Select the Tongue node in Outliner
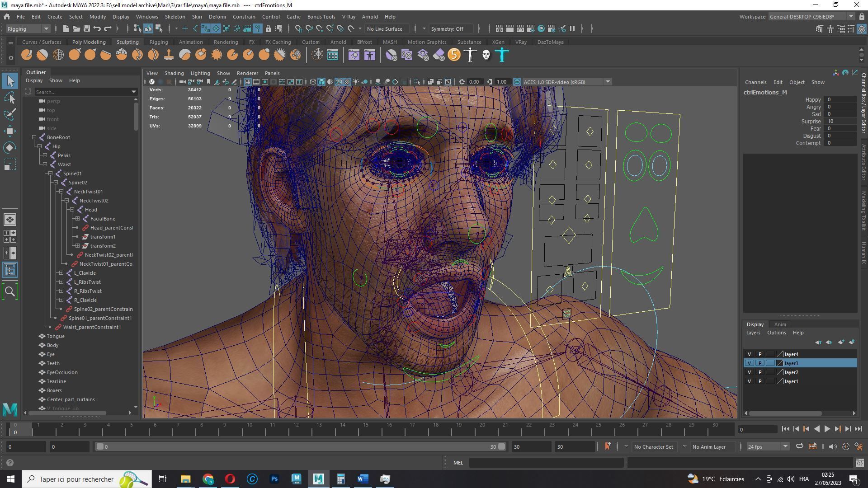The width and height of the screenshot is (868, 488). [56, 336]
